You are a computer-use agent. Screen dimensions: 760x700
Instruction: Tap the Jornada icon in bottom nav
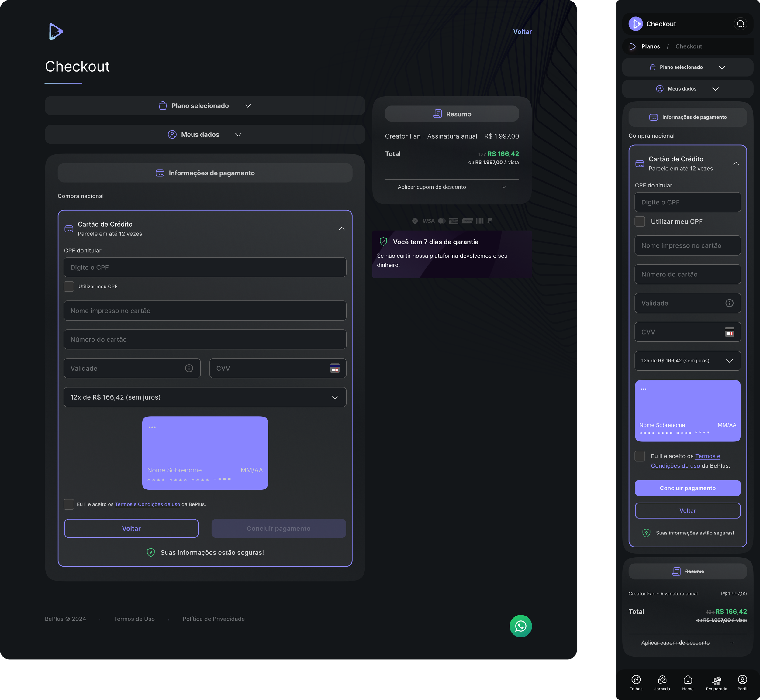[x=662, y=680]
